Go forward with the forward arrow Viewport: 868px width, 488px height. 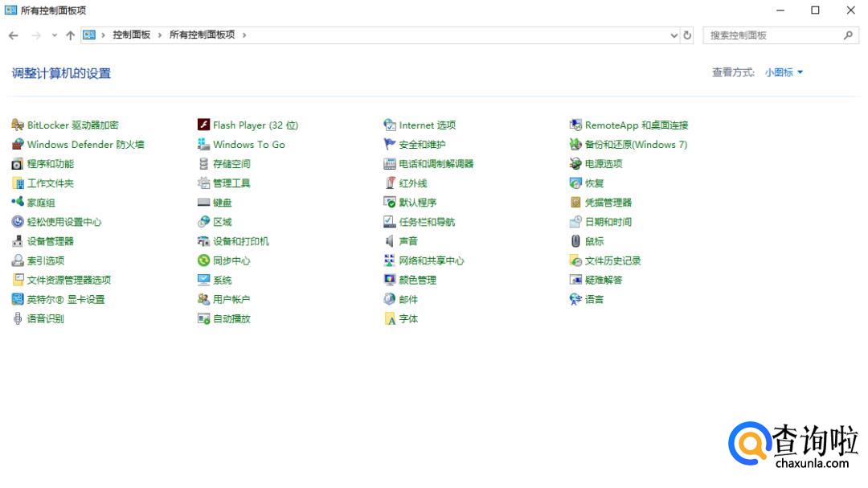36,35
